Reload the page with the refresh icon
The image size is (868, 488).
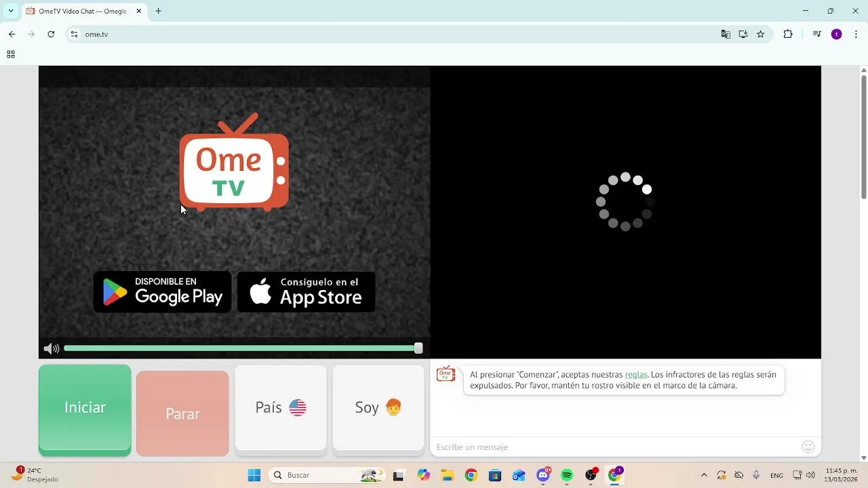(x=51, y=34)
